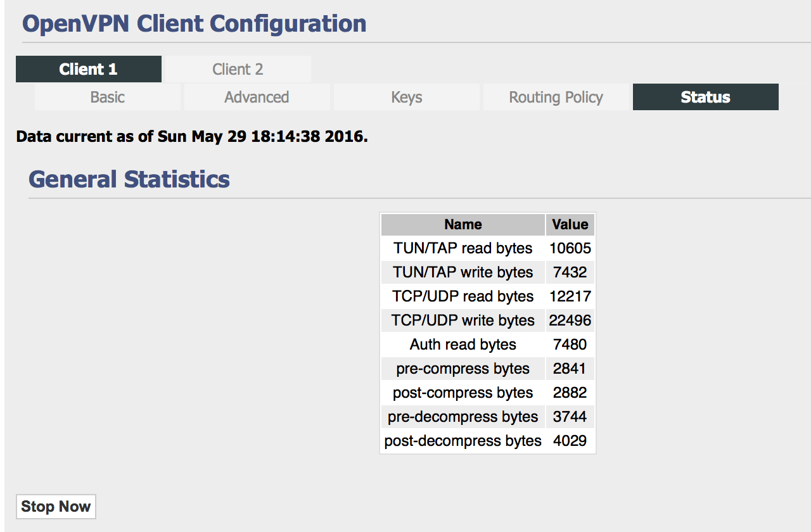Click the value 7432
The image size is (811, 532).
(x=570, y=272)
